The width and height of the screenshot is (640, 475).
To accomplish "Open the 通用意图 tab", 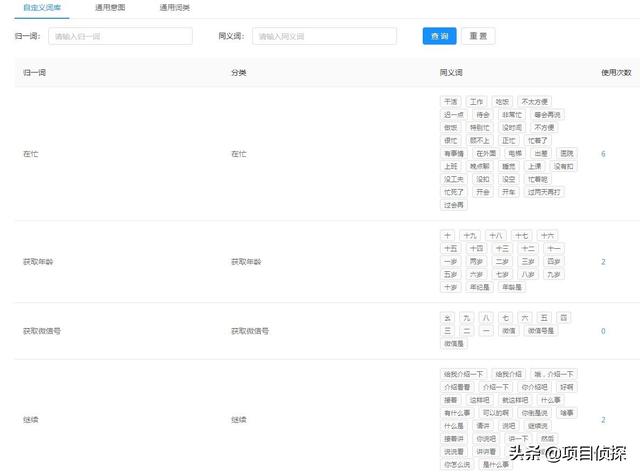I will point(110,7).
